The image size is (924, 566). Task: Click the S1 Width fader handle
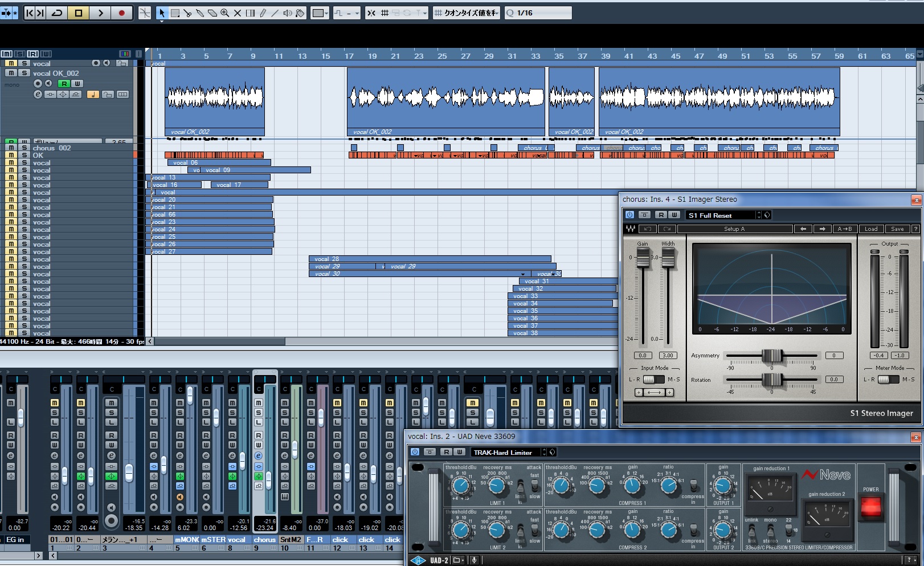(x=668, y=258)
